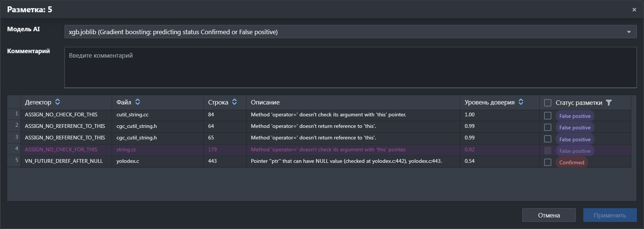644x229 pixels.
Task: Check the box for cgc_cutil_string.h line 65 row
Action: click(548, 139)
